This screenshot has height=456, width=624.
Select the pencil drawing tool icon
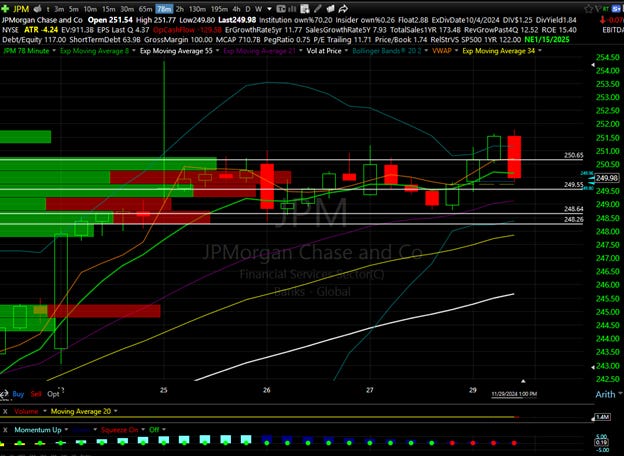(x=317, y=8)
